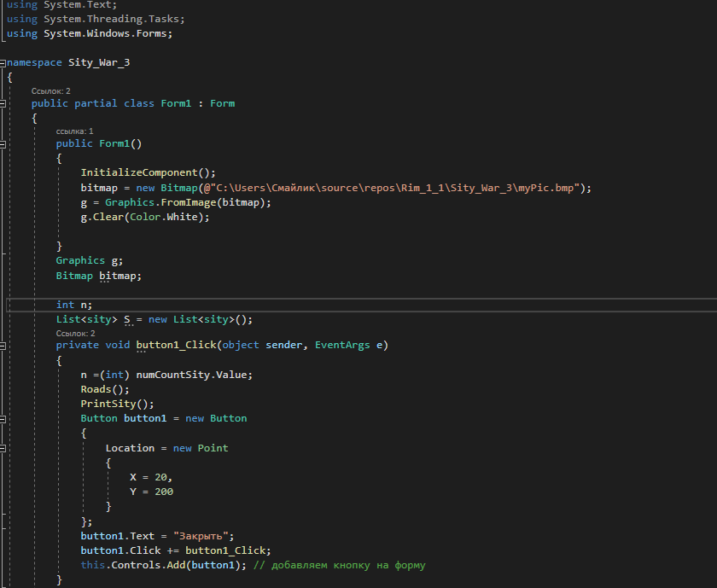Click the 'Bitmap bitmap;' field declaration
The height and width of the screenshot is (588, 717).
[99, 276]
